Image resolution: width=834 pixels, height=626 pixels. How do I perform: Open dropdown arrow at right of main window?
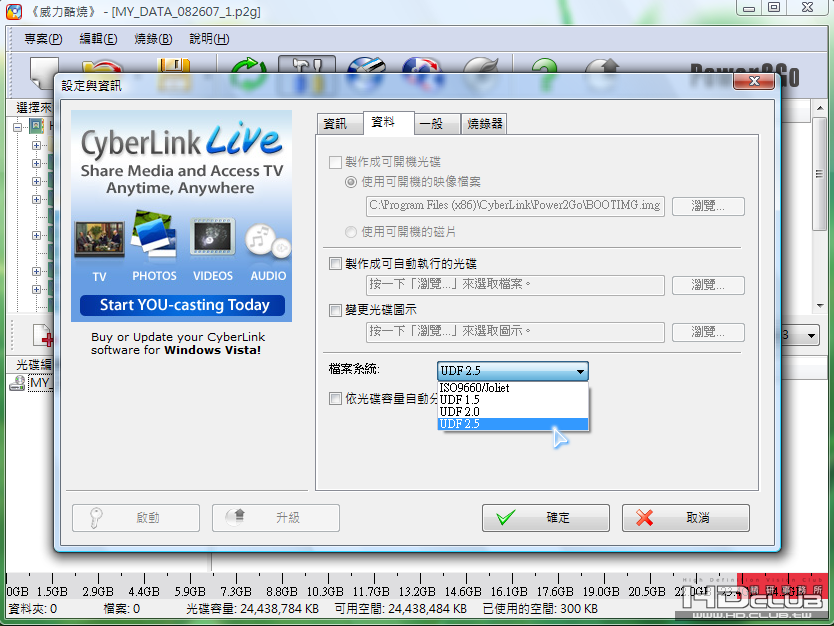point(811,336)
